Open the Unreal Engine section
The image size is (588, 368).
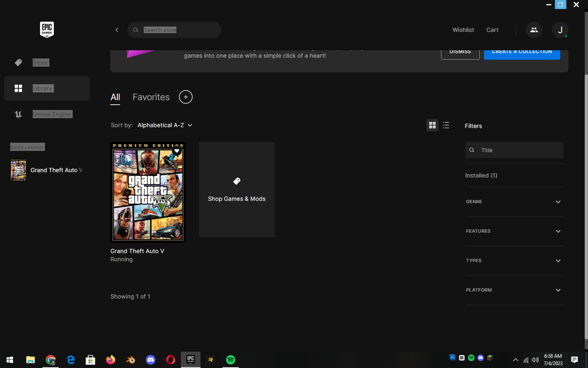pyautogui.click(x=47, y=114)
